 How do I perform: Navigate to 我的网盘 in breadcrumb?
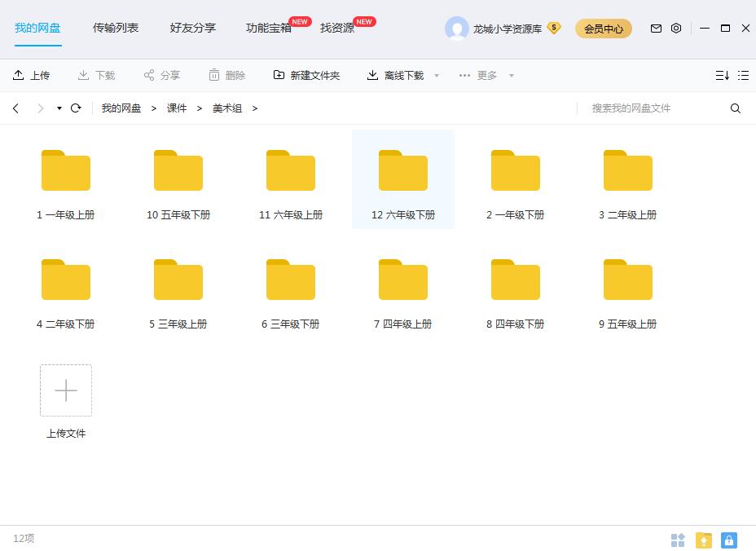pyautogui.click(x=121, y=108)
